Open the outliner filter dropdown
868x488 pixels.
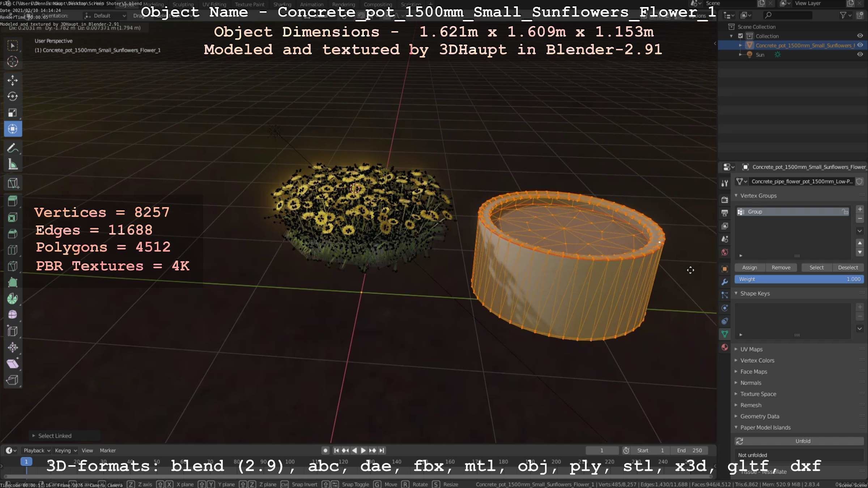pyautogui.click(x=846, y=15)
